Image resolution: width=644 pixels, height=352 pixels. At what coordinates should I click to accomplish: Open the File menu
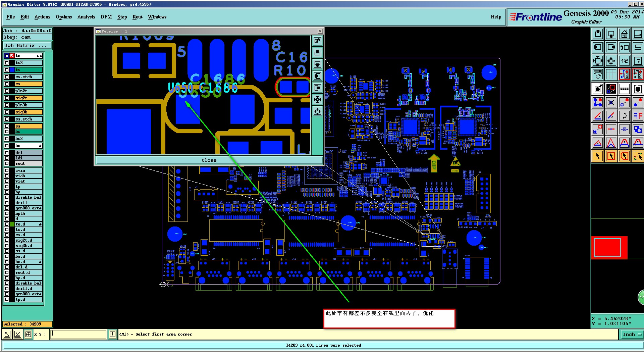pos(11,17)
